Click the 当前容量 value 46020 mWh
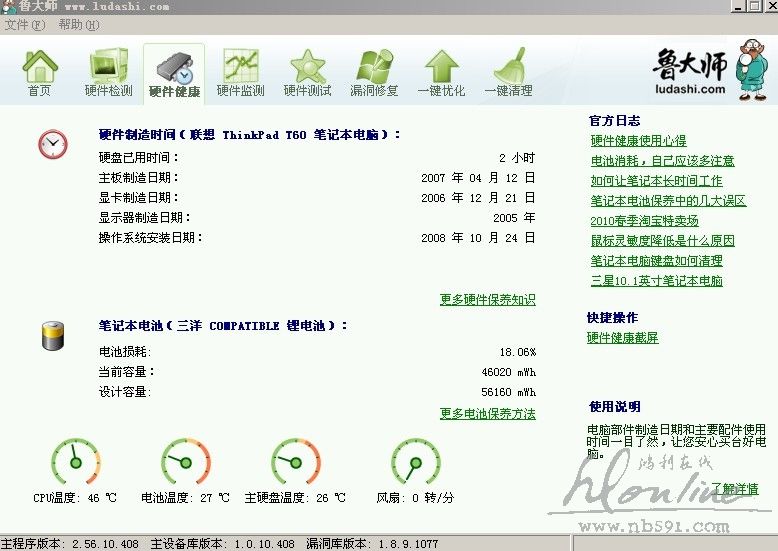 click(x=509, y=372)
